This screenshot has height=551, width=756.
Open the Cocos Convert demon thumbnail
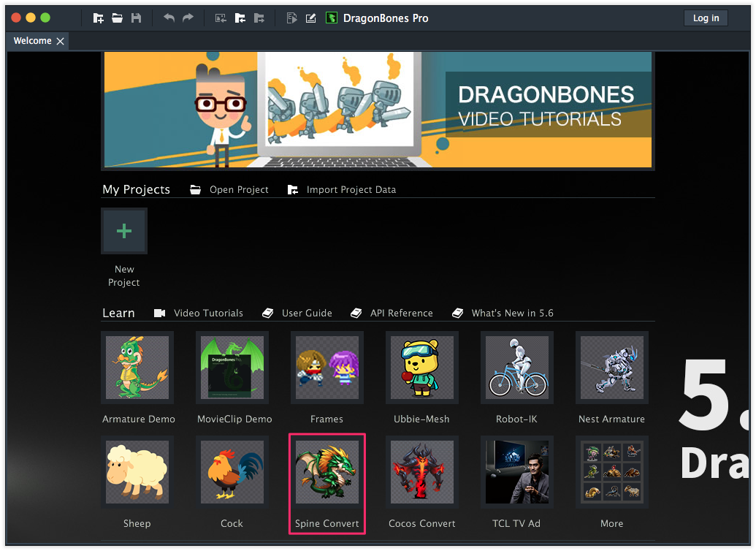point(422,472)
